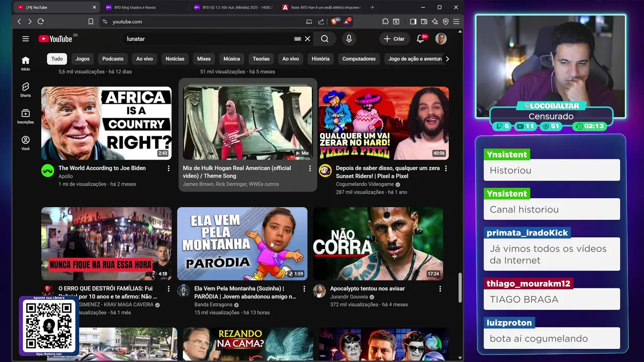The height and width of the screenshot is (362, 644).
Task: Open options for the Hulk Hogan mix
Action: click(x=310, y=168)
